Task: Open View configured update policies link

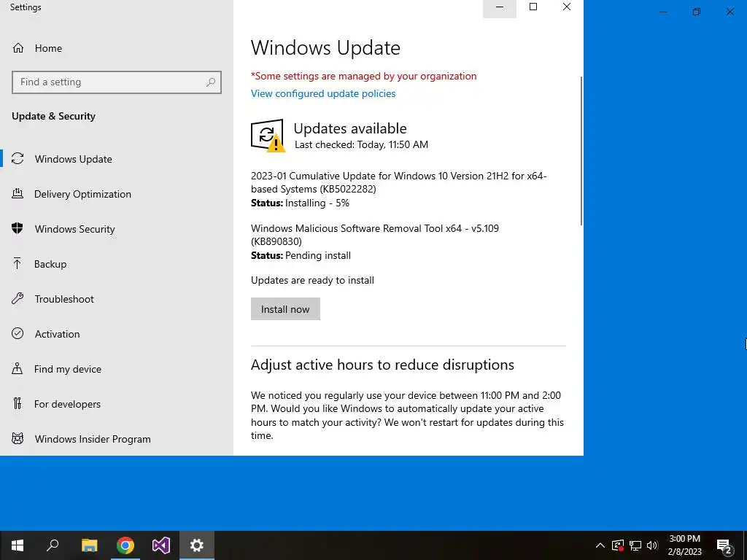Action: (323, 93)
